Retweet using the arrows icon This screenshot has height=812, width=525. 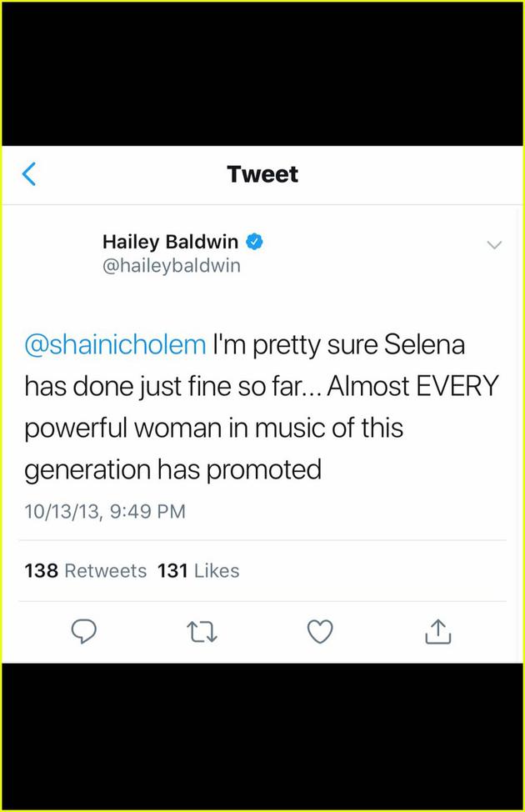click(201, 633)
